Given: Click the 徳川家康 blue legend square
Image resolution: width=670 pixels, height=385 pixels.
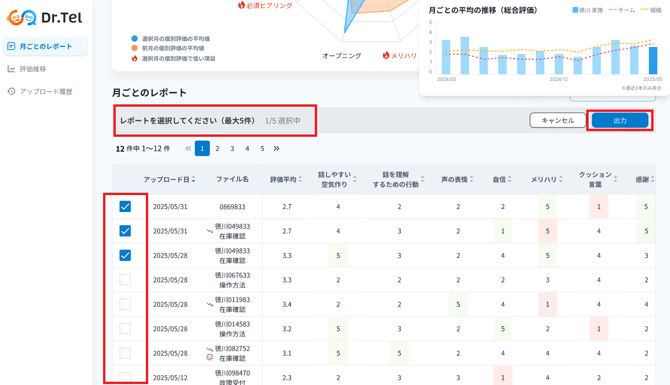Looking at the screenshot, I should coord(575,10).
